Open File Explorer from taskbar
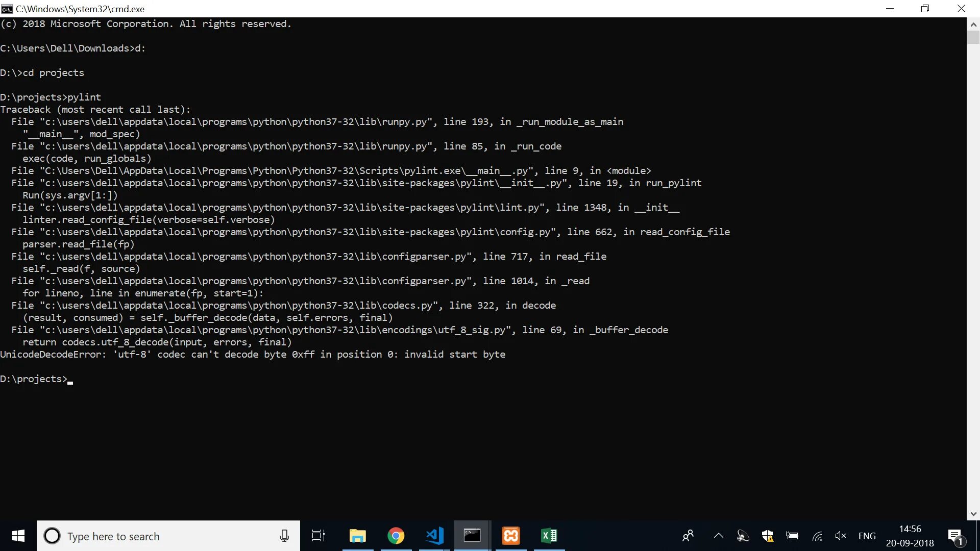 [357, 536]
